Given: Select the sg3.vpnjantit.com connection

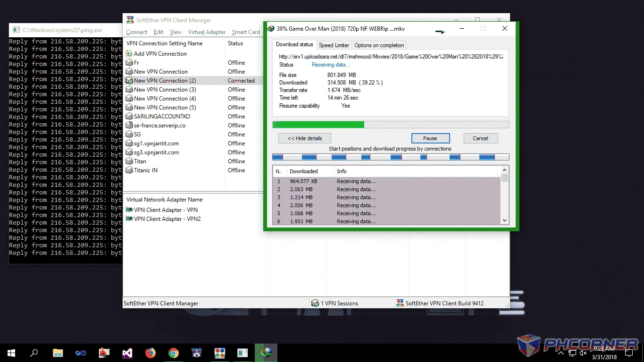Looking at the screenshot, I should (156, 152).
